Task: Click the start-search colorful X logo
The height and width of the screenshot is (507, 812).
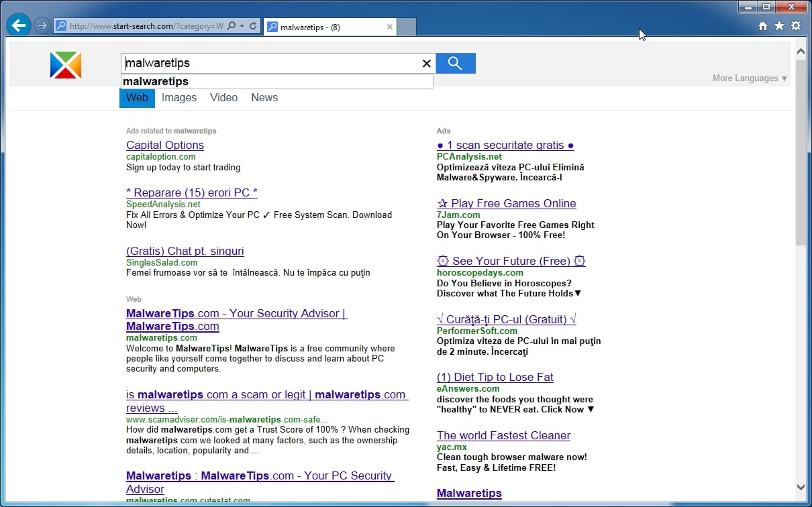Action: point(66,65)
